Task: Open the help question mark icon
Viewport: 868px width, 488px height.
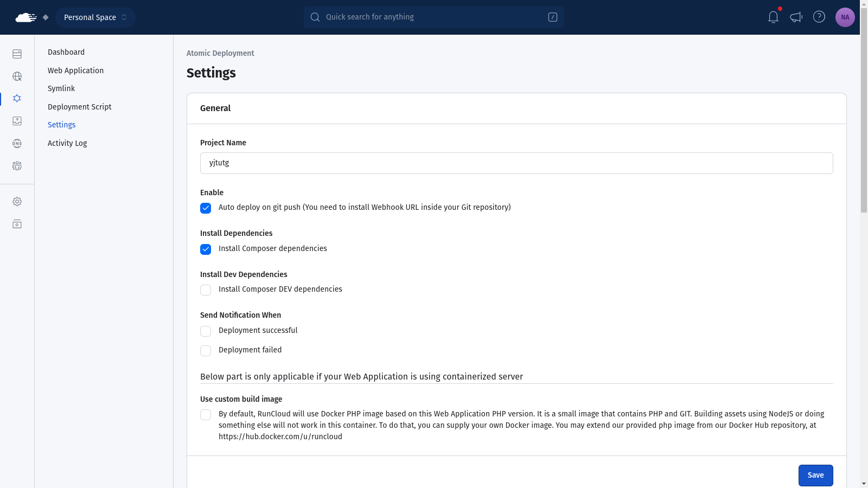Action: 819,17
